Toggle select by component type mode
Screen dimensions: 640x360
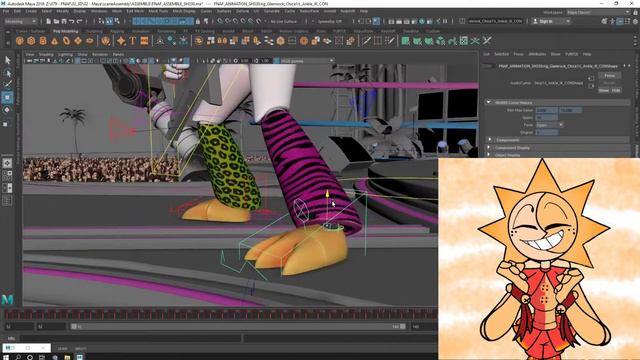click(117, 21)
